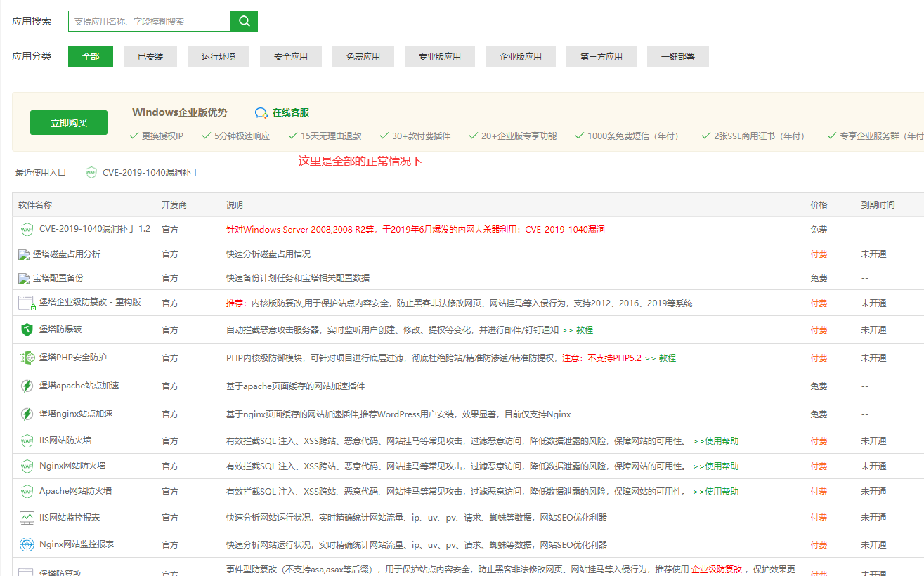Show the 免费应用 category
Viewport: 924px width, 576px height.
tap(363, 56)
